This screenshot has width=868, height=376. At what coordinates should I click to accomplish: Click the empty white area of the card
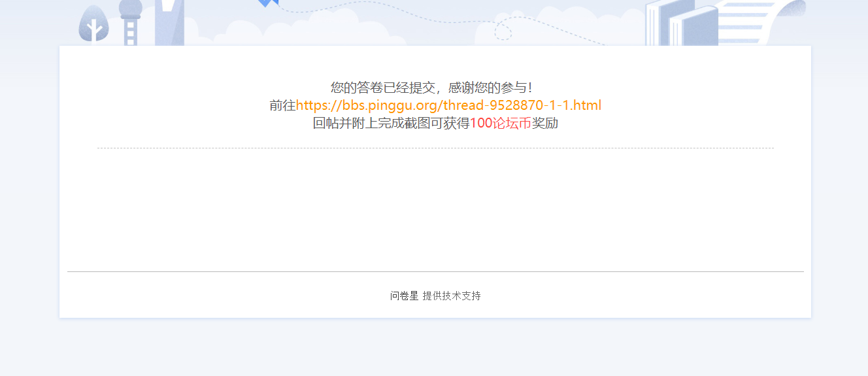pyautogui.click(x=435, y=209)
